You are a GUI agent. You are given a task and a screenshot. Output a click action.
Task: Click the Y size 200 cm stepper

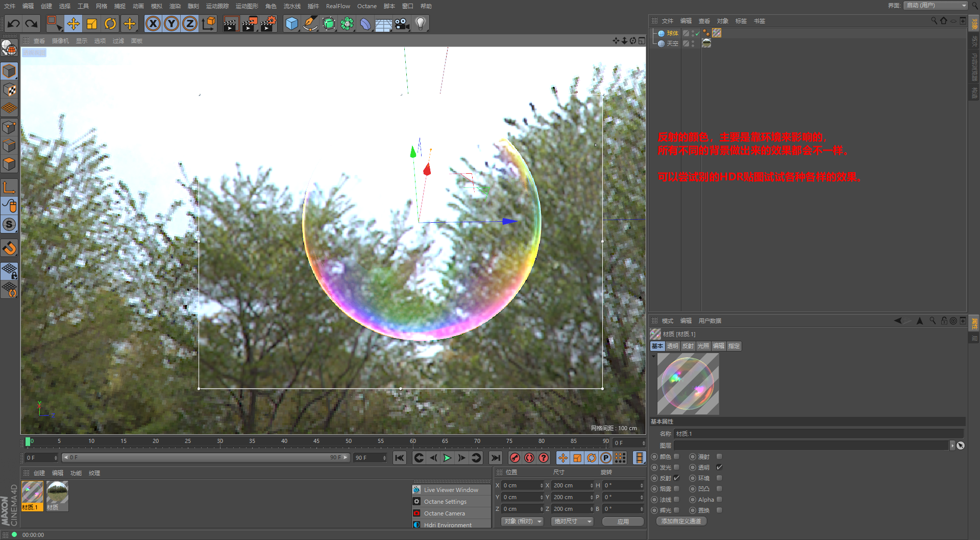[592, 497]
